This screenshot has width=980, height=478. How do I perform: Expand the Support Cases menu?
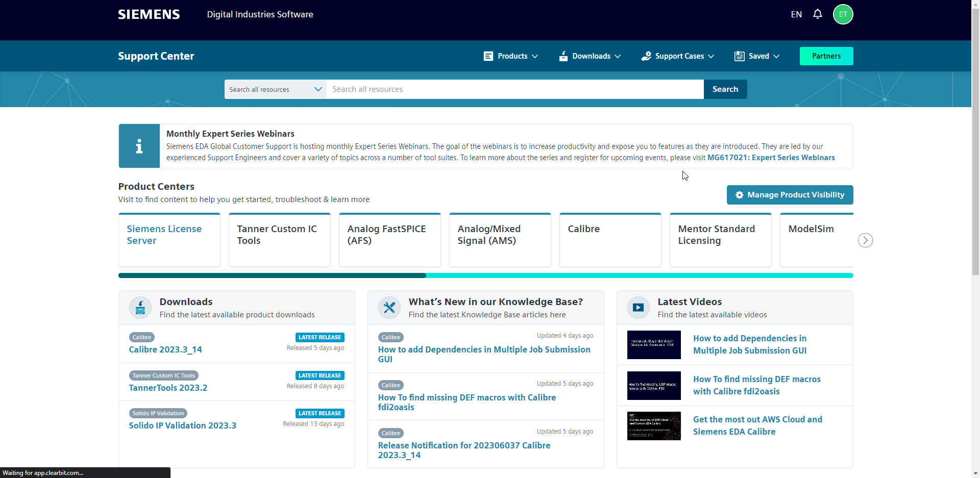click(678, 56)
